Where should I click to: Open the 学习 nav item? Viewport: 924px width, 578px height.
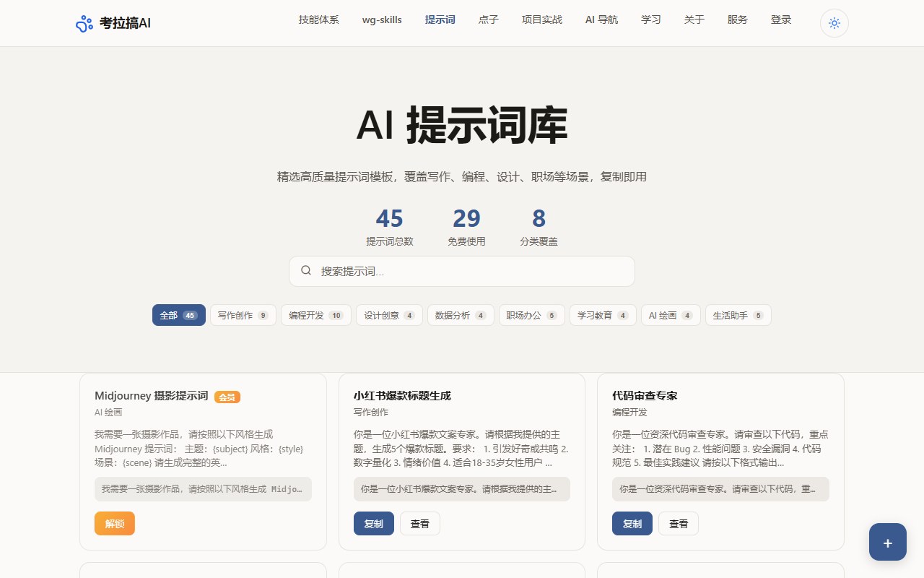click(651, 20)
